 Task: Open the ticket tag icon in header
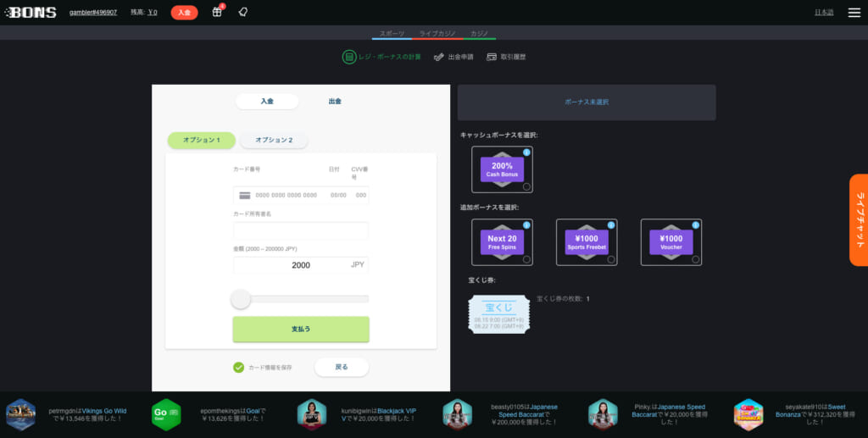click(242, 12)
